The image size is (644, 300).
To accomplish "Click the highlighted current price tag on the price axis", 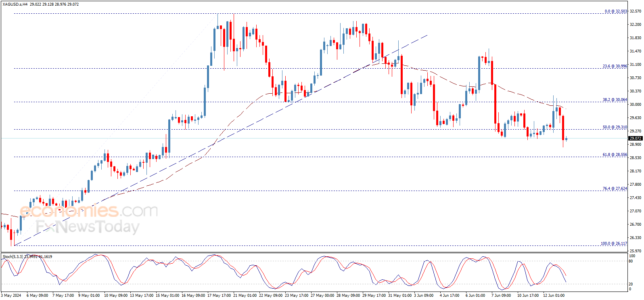I will tap(635, 138).
